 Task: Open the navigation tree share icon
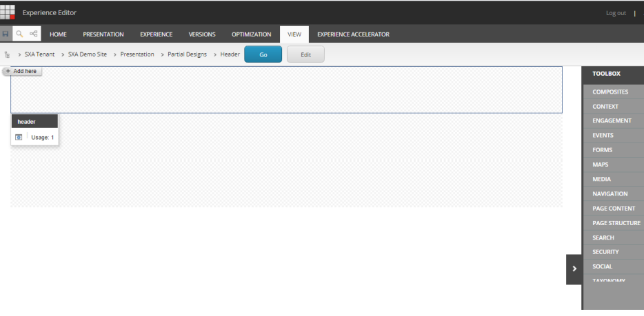click(x=33, y=34)
